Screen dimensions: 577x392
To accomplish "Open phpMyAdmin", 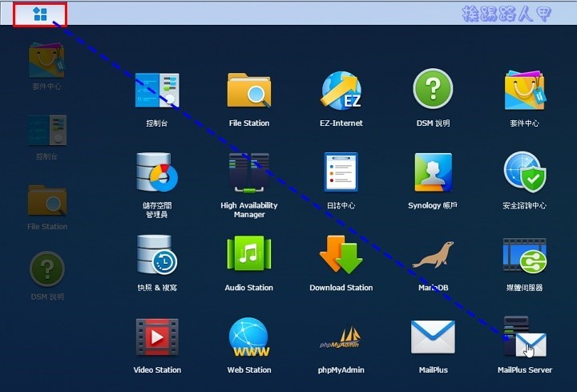I will point(339,338).
